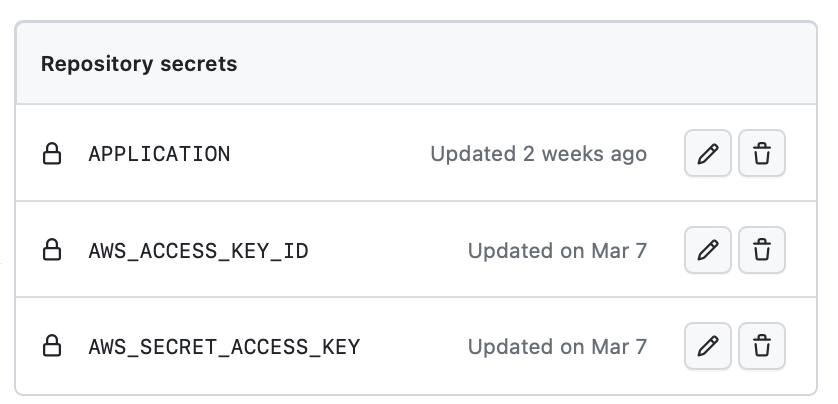Trash the AWS_SECRET_ACCESS_KEY secret
This screenshot has height=404, width=838.
[x=762, y=346]
